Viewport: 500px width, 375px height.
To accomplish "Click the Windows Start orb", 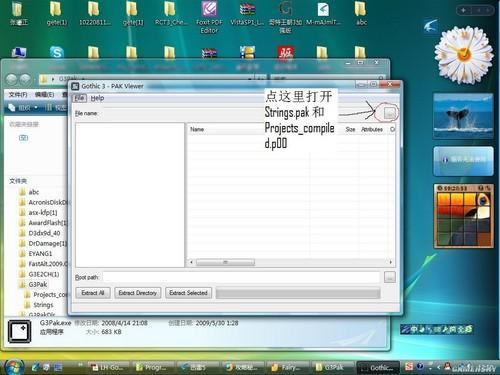I will pyautogui.click(x=14, y=367).
